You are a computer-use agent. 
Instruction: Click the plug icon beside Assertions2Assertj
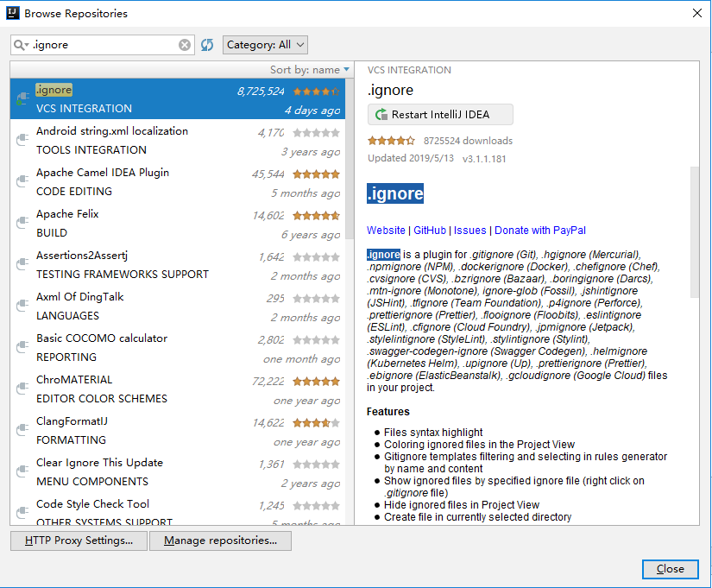[x=22, y=264]
